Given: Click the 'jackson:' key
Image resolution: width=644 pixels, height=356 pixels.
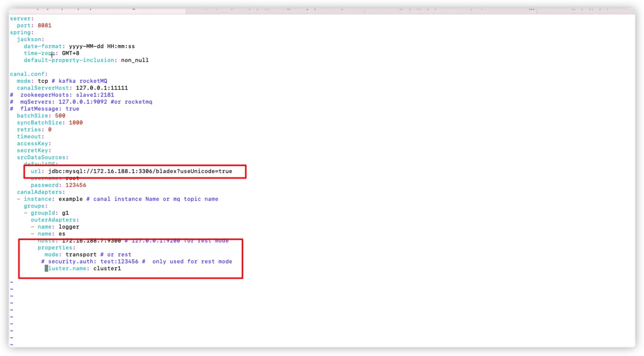Looking at the screenshot, I should pos(31,39).
